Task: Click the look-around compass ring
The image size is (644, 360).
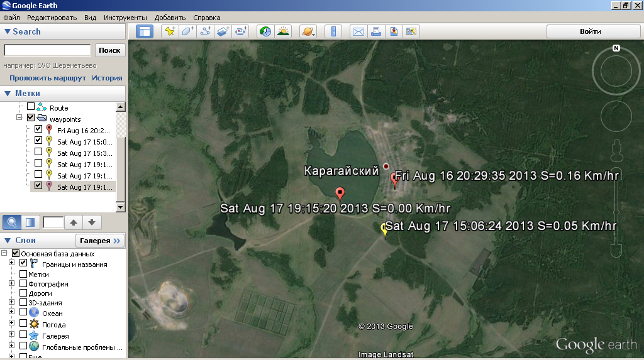Action: (616, 71)
